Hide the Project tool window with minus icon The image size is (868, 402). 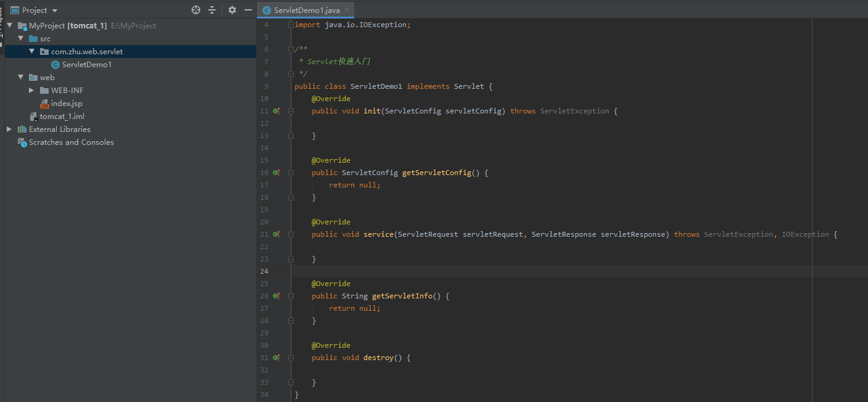248,10
